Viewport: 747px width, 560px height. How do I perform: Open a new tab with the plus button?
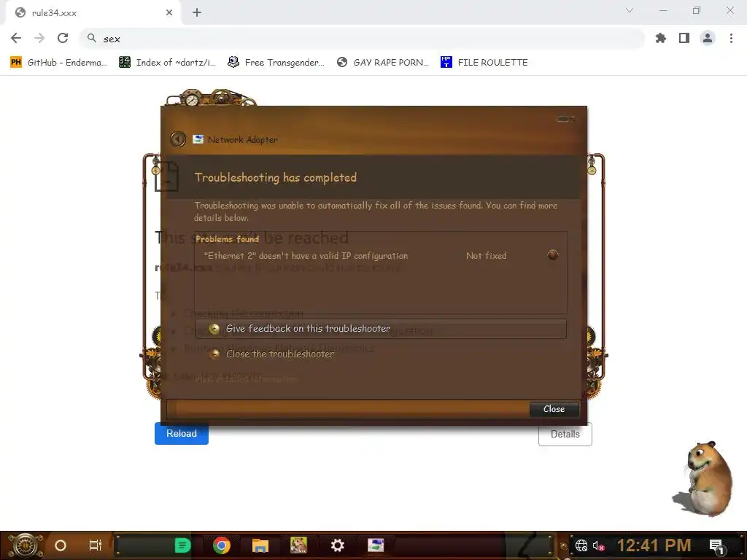[x=197, y=12]
